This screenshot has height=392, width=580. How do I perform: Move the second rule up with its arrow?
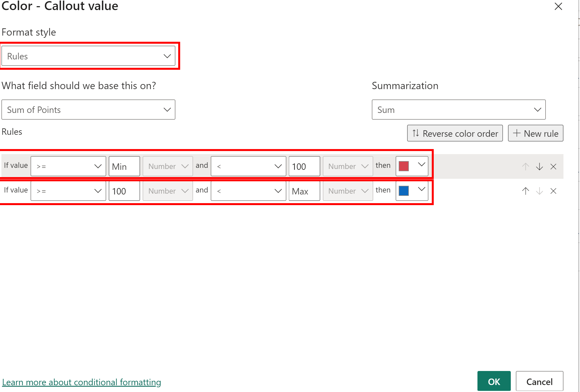coord(526,191)
